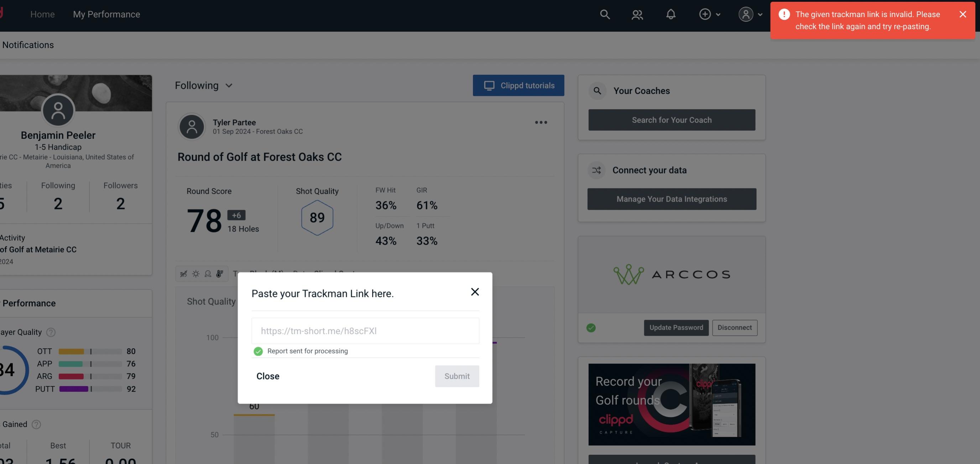Image resolution: width=980 pixels, height=464 pixels.
Task: Click the notifications bell icon
Action: point(671,14)
